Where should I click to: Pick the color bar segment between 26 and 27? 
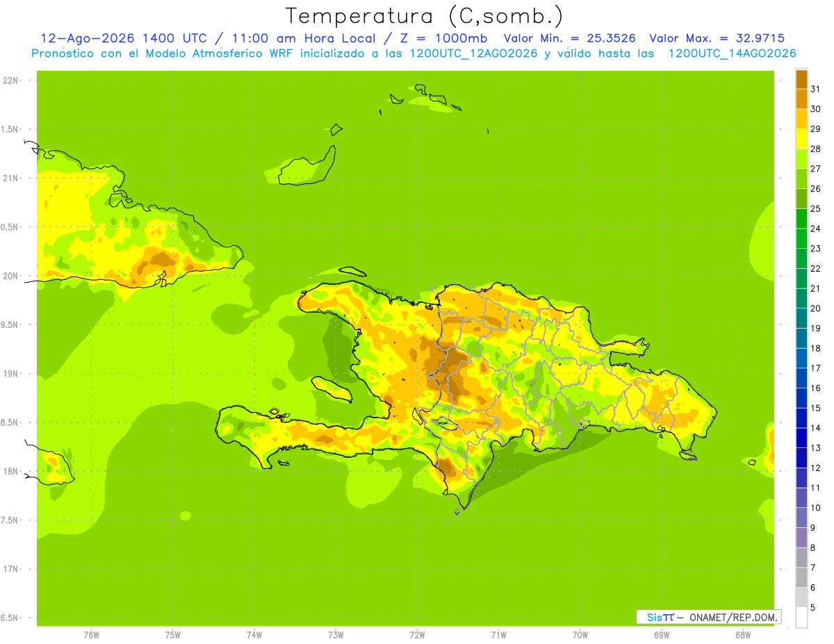801,179
